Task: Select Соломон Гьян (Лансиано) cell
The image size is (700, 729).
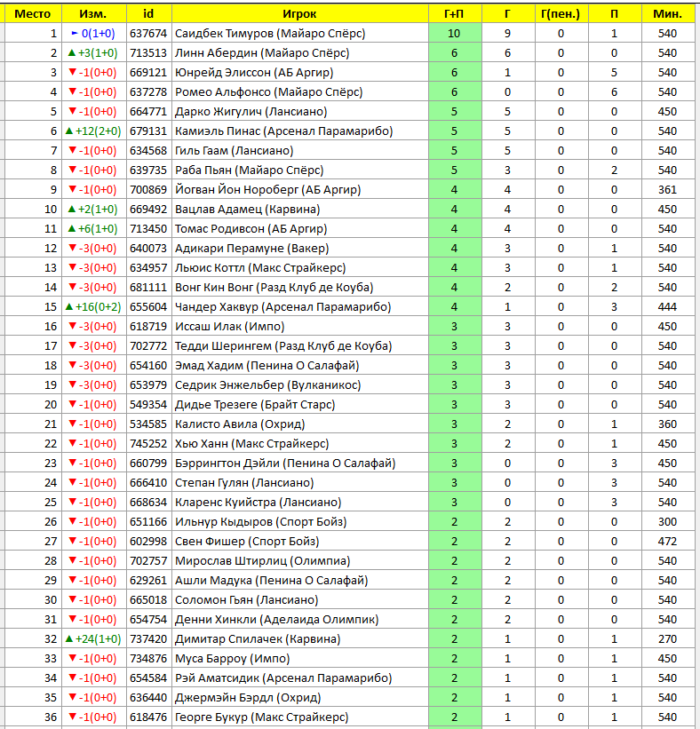Action: pos(300,599)
